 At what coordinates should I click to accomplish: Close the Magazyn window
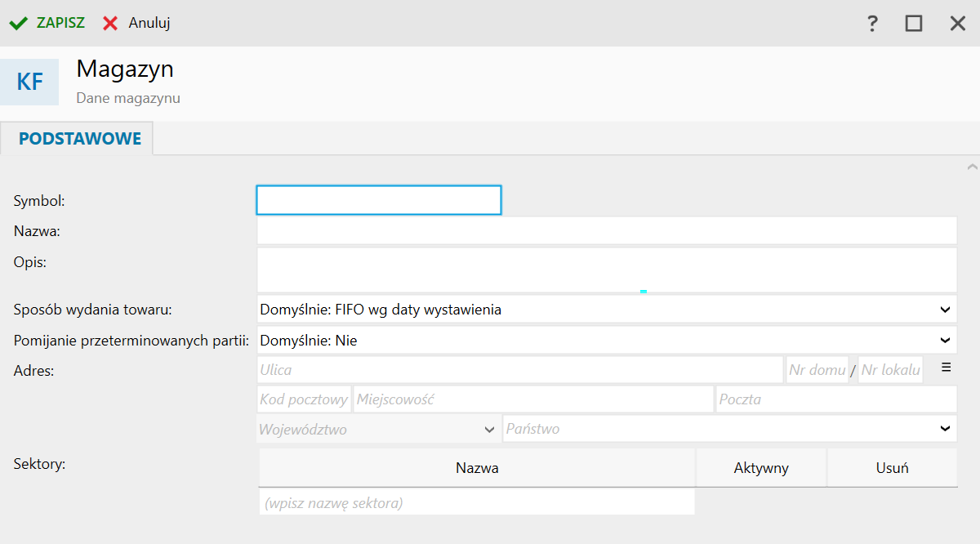tap(958, 23)
